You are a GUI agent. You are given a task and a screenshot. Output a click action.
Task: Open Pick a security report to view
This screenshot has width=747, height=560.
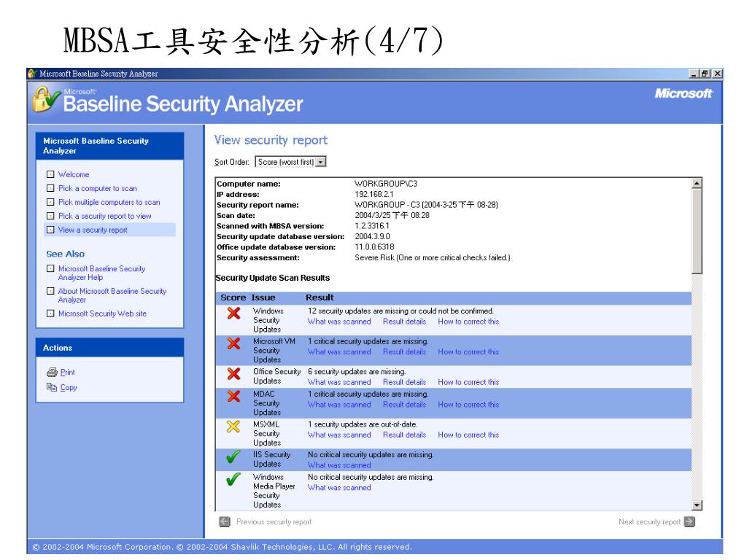[105, 216]
